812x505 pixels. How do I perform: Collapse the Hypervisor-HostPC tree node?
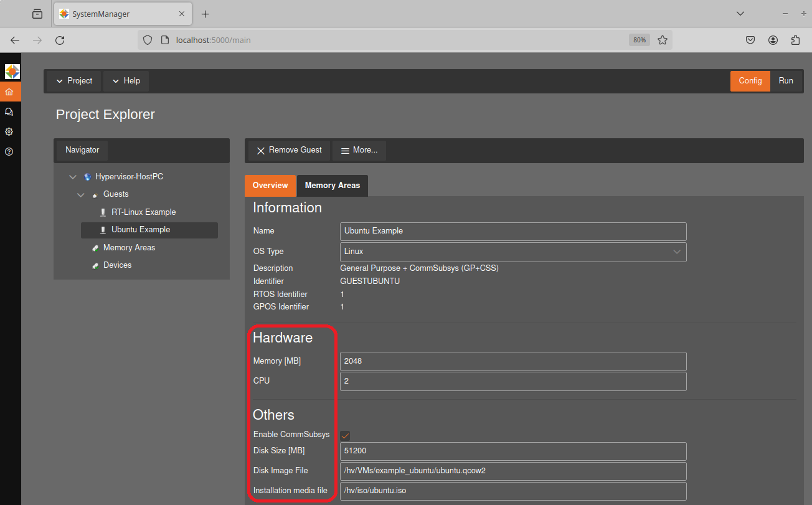(73, 177)
